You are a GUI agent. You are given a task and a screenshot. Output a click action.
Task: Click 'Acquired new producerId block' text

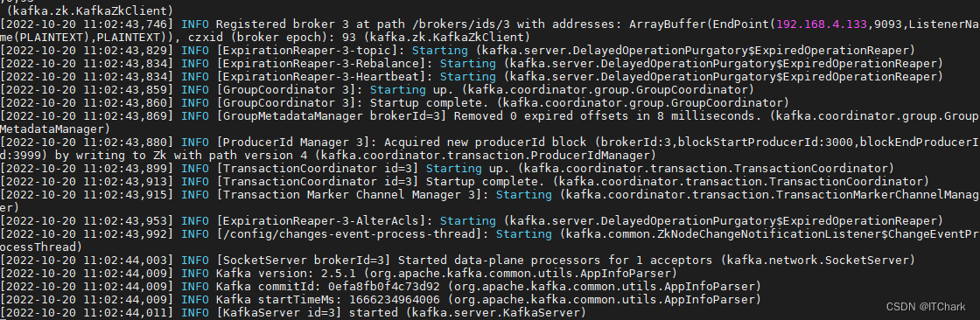[x=485, y=143]
